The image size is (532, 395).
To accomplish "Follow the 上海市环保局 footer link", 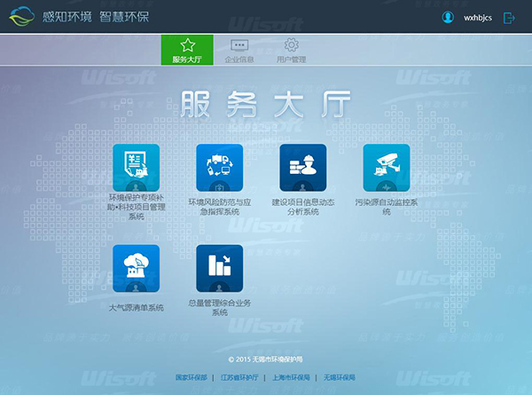I will click(291, 377).
